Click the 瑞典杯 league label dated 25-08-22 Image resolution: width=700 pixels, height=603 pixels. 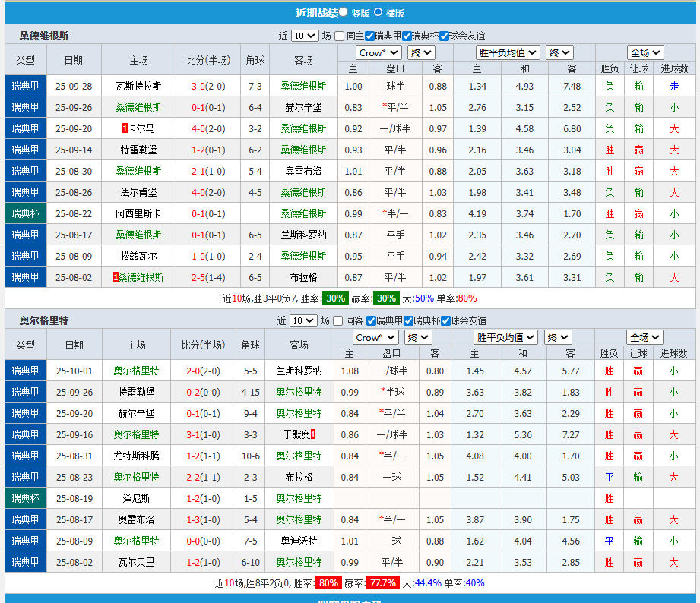coord(25,213)
